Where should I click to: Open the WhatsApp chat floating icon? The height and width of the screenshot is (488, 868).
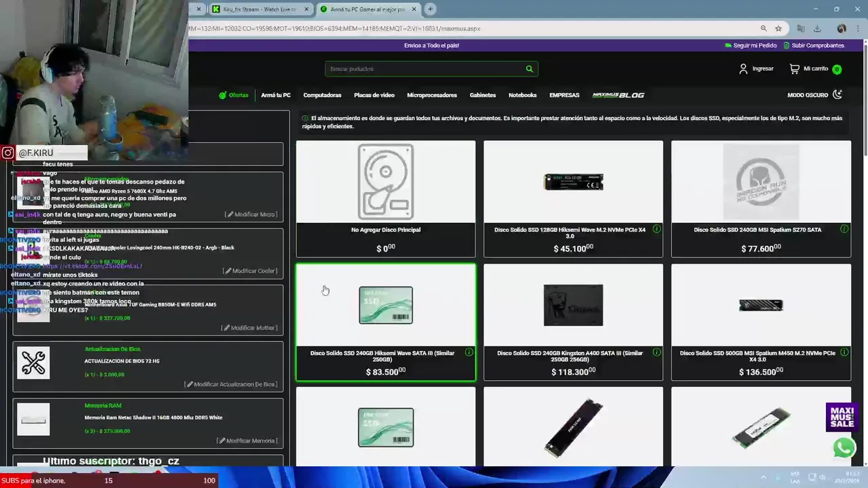[844, 448]
